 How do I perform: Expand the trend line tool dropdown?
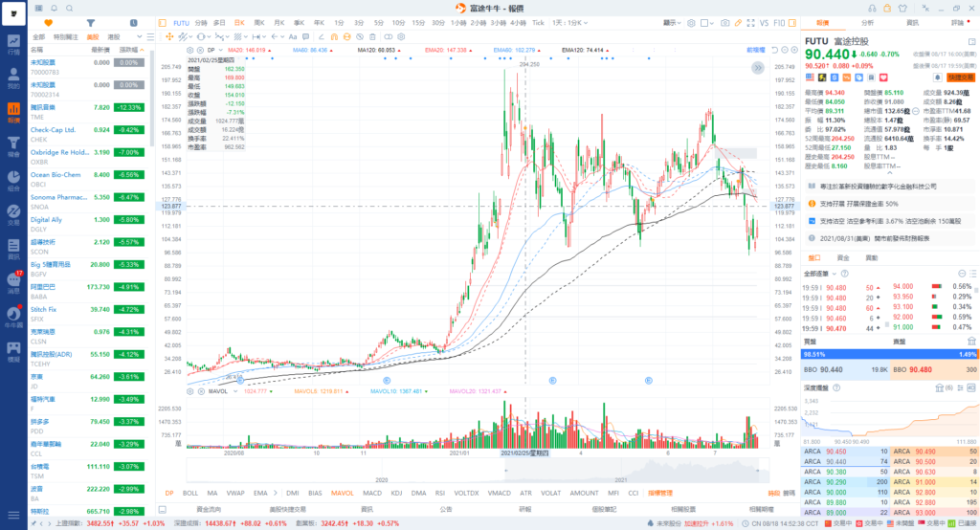point(189,37)
